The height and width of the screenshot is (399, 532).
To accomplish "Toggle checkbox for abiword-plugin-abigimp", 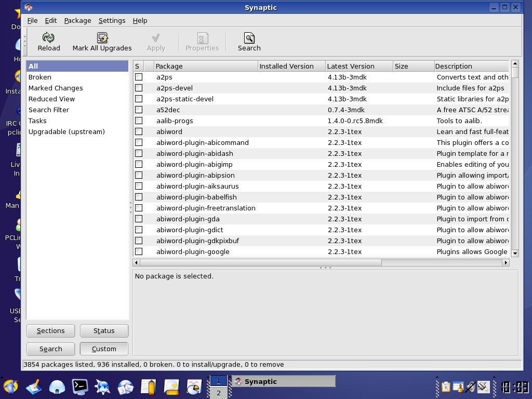I will point(139,164).
